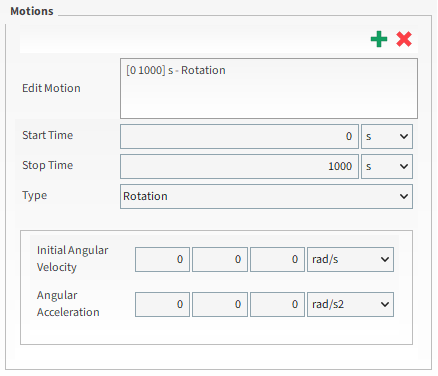Click the Start Time label
This screenshot has width=438, height=376.
48,135
